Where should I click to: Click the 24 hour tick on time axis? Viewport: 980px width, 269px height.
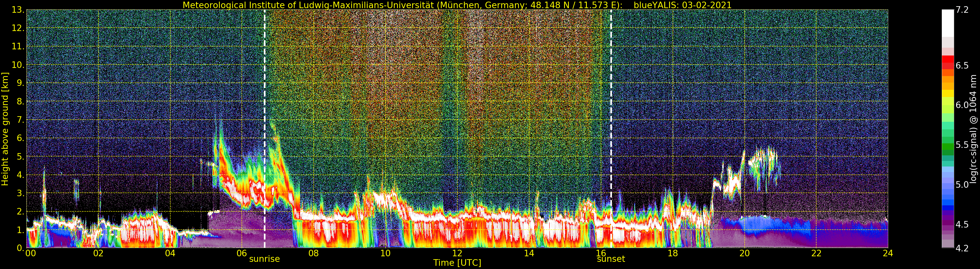tap(888, 253)
